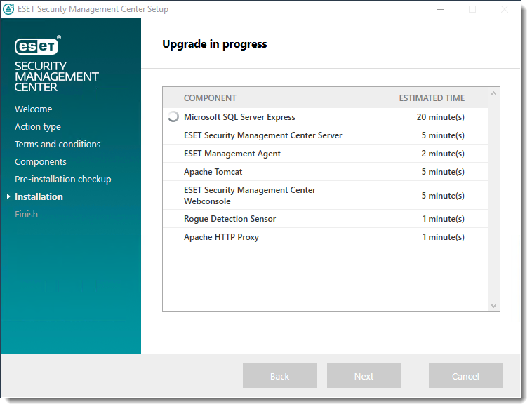The height and width of the screenshot is (409, 532).
Task: Click the Back button
Action: pyautogui.click(x=279, y=376)
